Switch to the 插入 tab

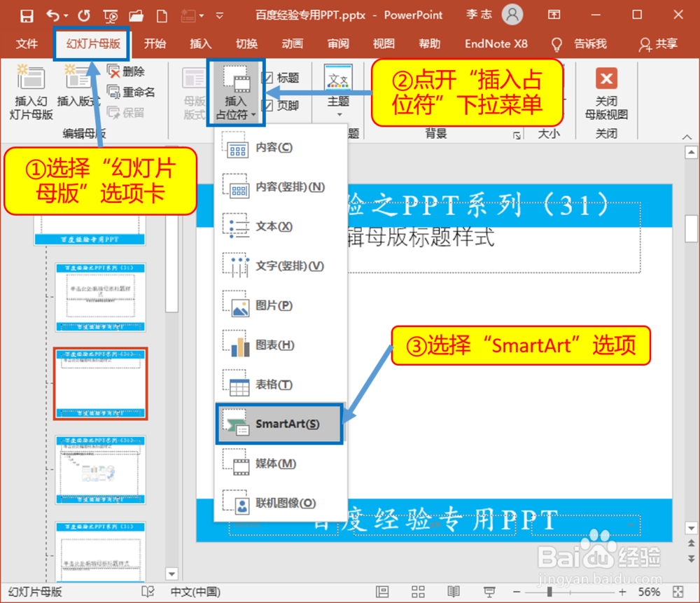(200, 44)
